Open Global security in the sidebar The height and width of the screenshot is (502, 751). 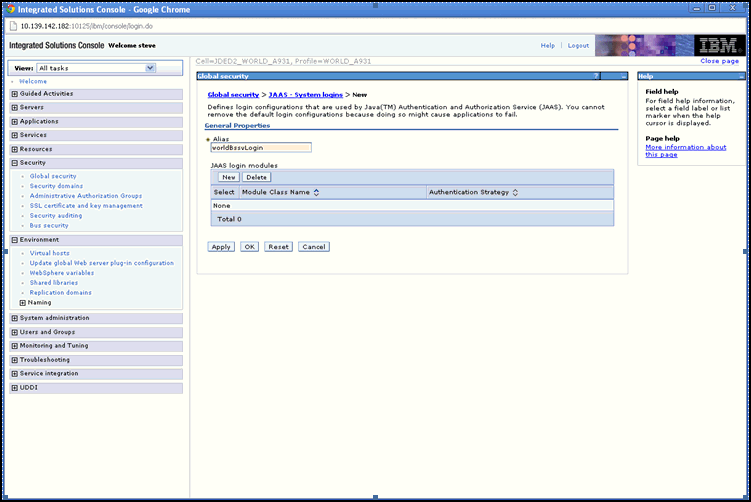click(53, 176)
